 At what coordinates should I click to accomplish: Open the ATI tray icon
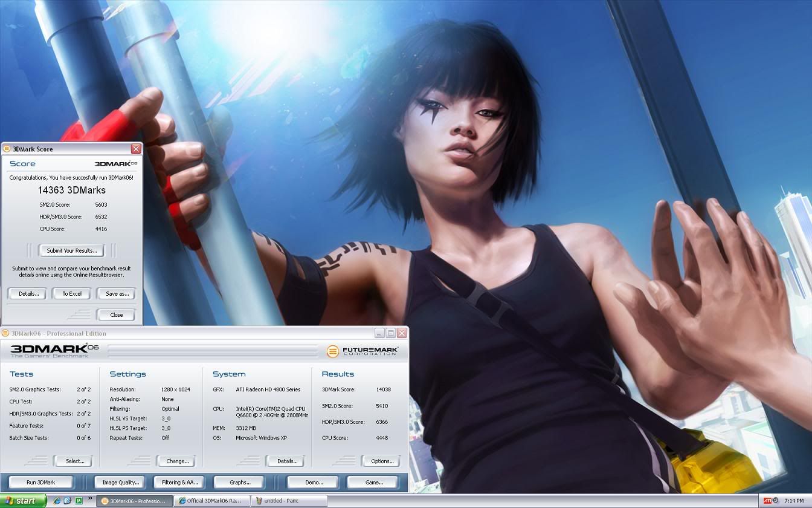coord(767,501)
